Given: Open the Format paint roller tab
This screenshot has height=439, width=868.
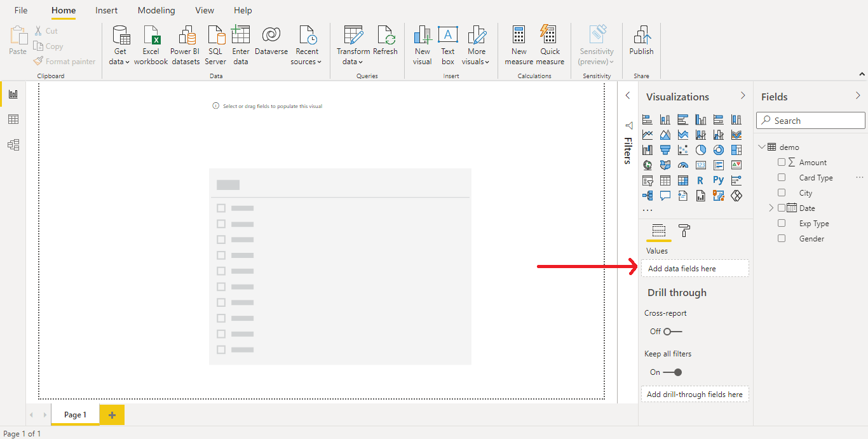Looking at the screenshot, I should click(684, 231).
